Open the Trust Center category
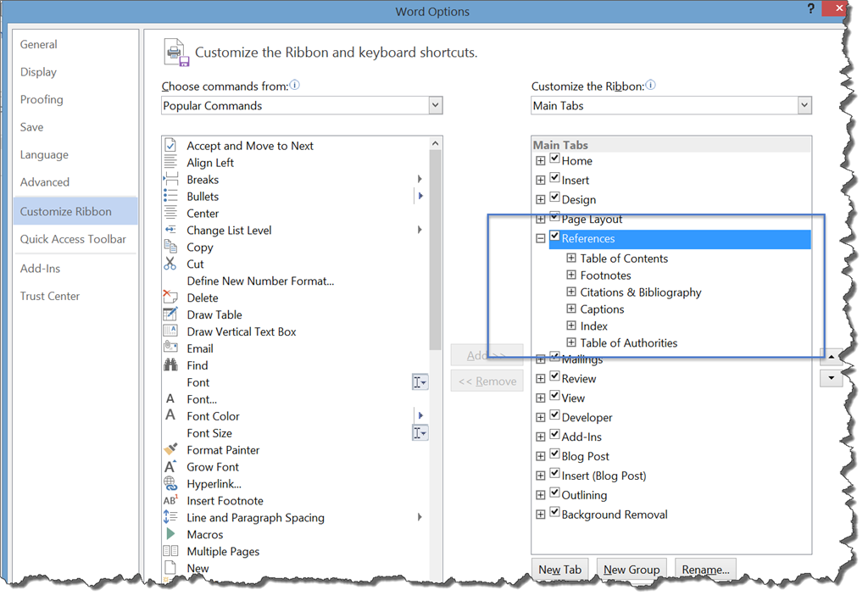The image size is (868, 601). 75,296
